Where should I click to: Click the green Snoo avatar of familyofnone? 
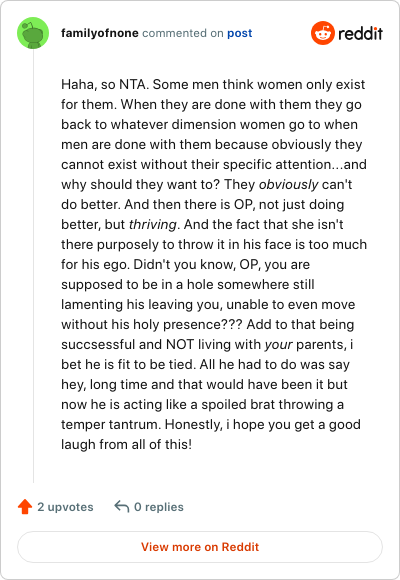[x=33, y=33]
